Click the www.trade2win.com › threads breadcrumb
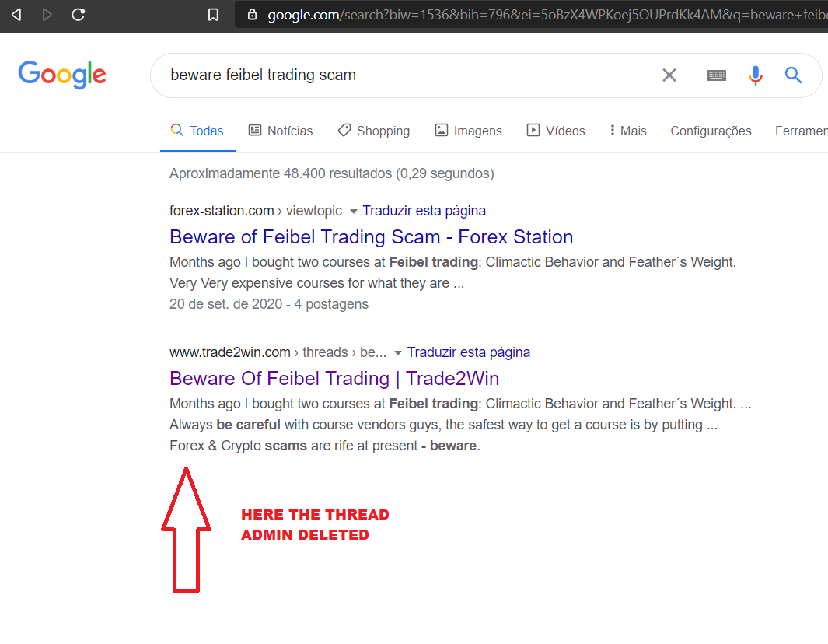This screenshot has height=644, width=828. (x=278, y=352)
